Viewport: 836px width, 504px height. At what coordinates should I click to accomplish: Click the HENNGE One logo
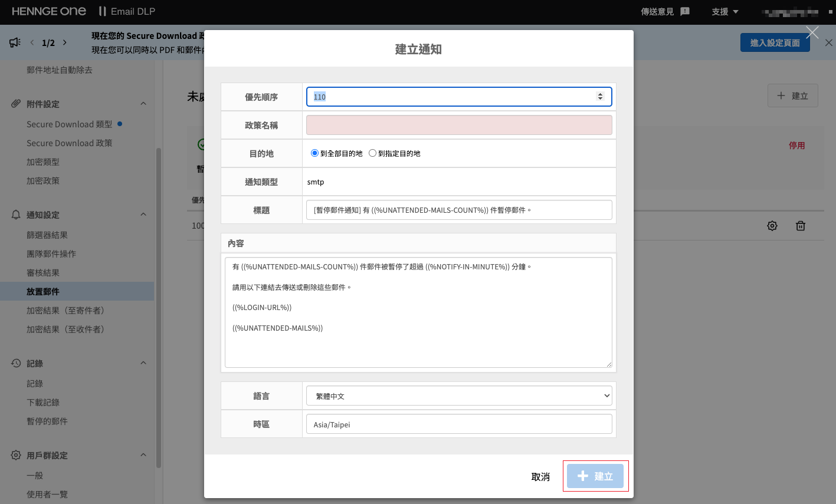pyautogui.click(x=49, y=11)
